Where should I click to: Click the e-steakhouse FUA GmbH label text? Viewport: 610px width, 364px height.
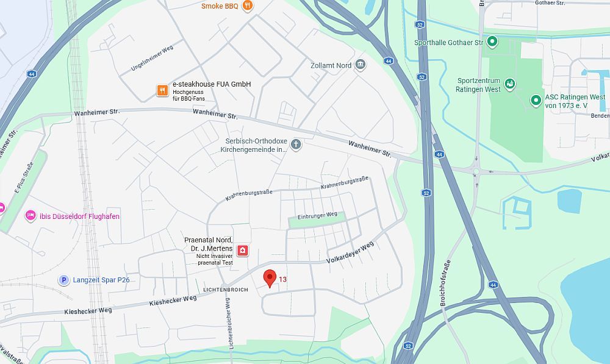point(212,84)
